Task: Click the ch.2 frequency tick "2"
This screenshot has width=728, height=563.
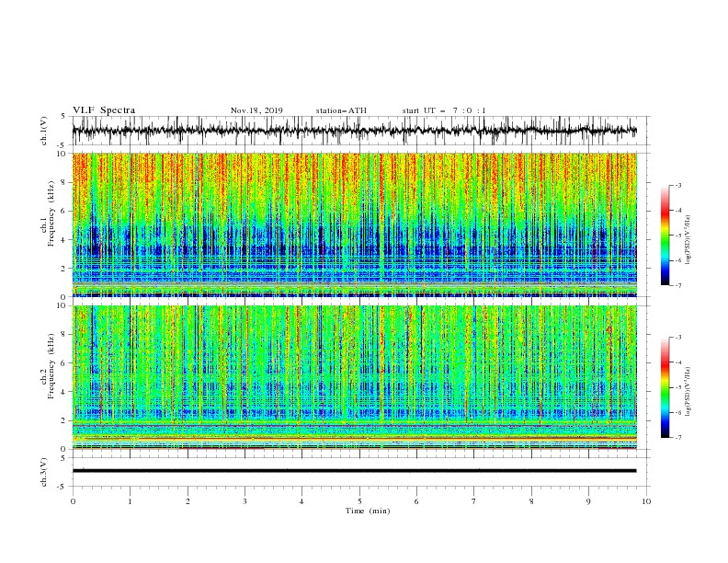Action: [65, 420]
